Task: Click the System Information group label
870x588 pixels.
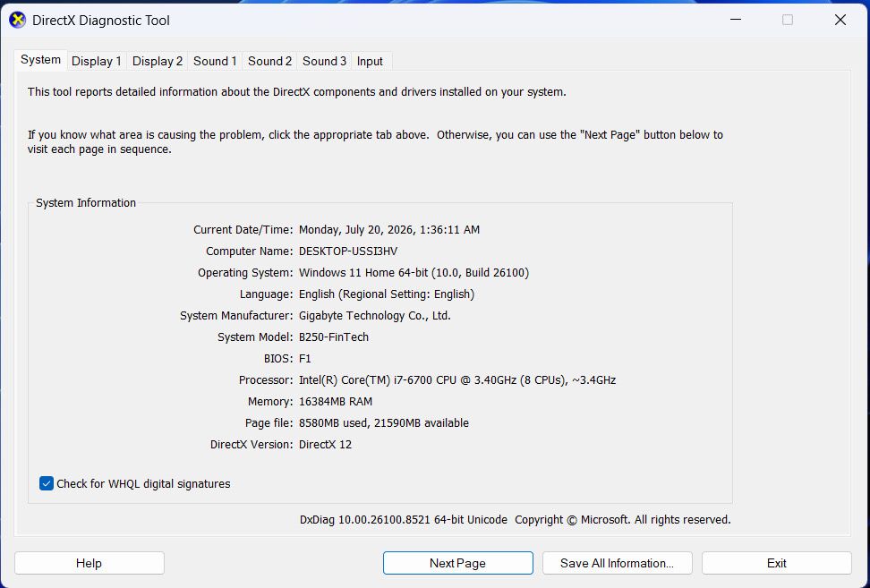Action: click(x=86, y=203)
